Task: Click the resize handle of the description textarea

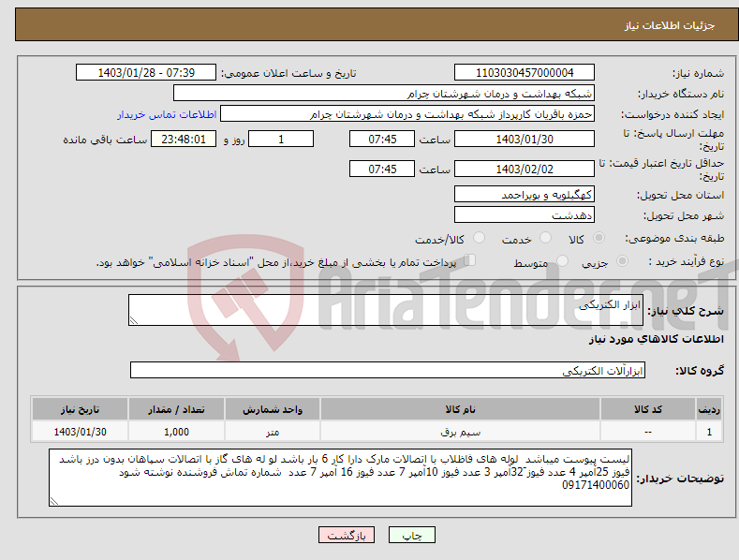Action: pos(134,320)
